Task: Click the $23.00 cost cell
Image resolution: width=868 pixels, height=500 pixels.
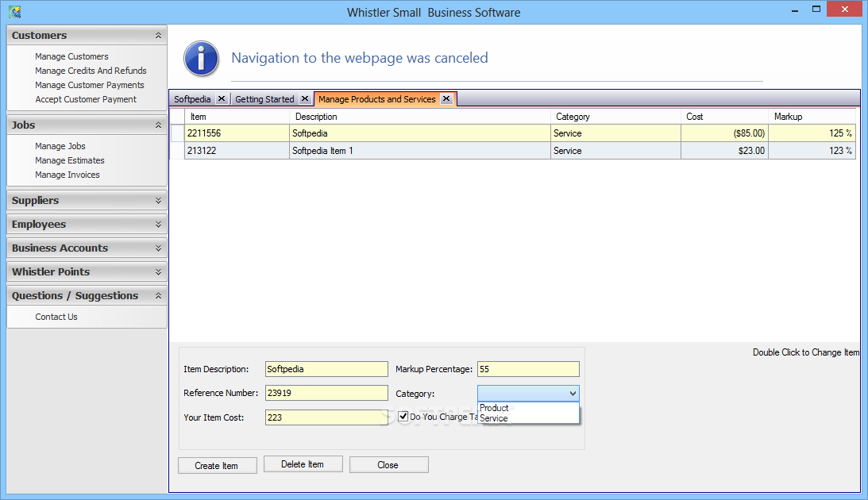Action: pos(724,151)
